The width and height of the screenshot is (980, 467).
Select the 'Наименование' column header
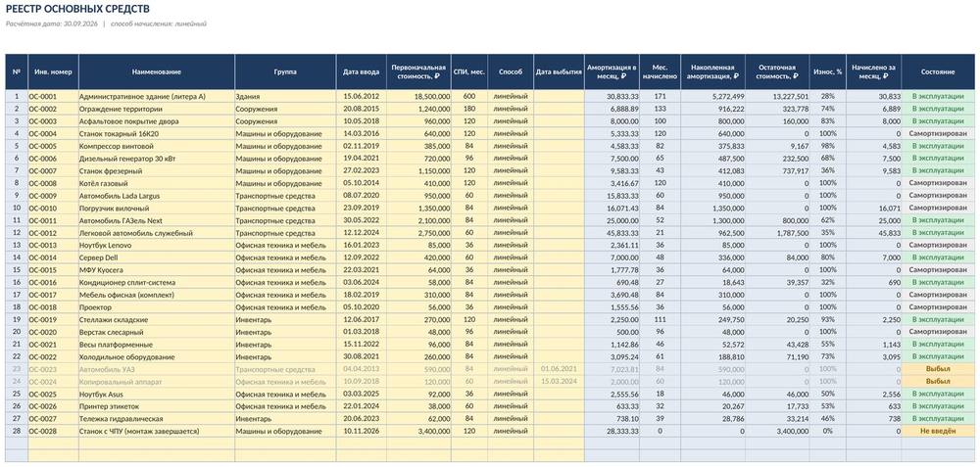156,71
